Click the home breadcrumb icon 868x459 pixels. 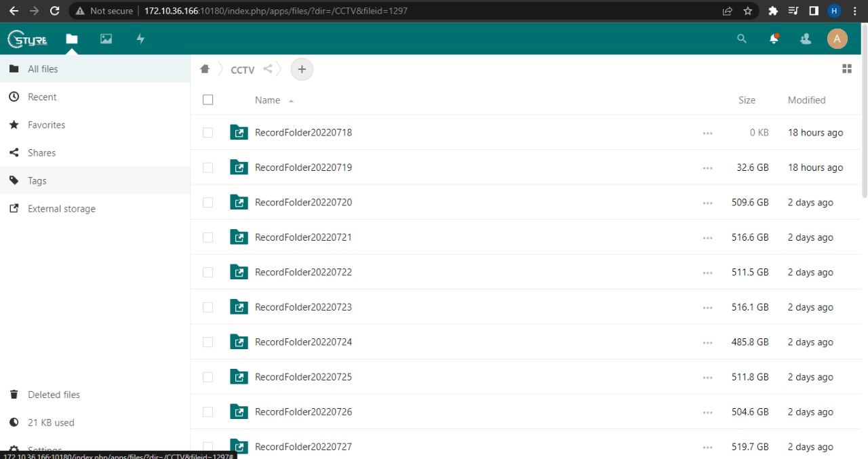(205, 69)
